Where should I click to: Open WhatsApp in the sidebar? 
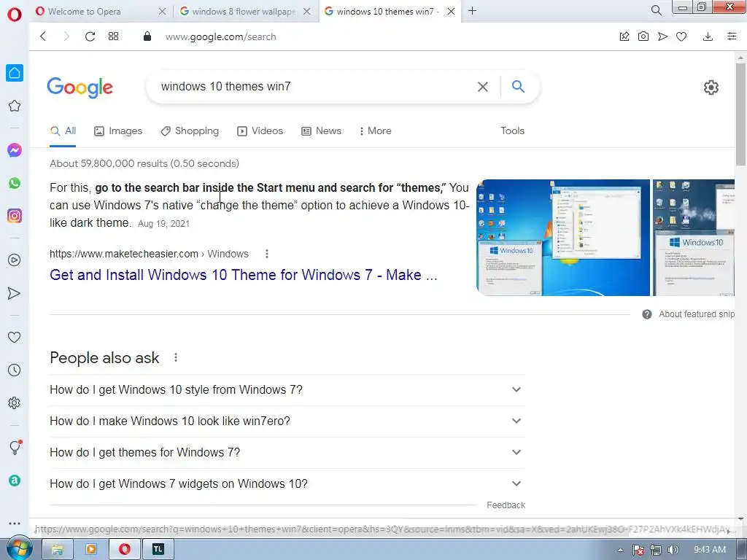click(15, 183)
